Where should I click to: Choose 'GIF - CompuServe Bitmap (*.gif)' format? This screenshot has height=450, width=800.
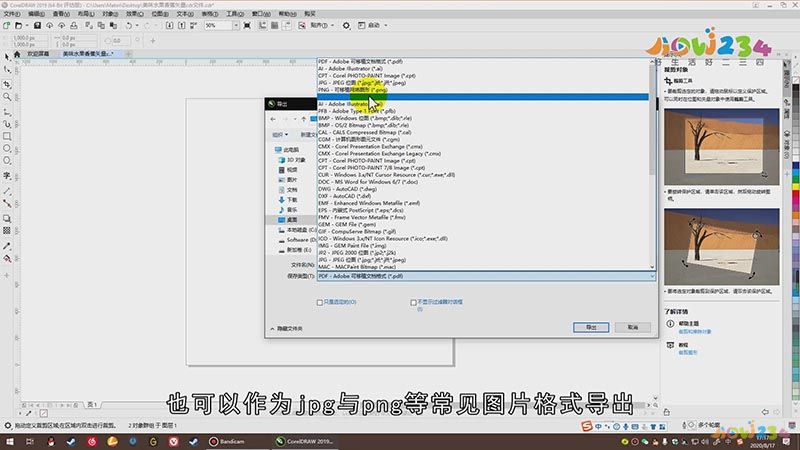483,231
